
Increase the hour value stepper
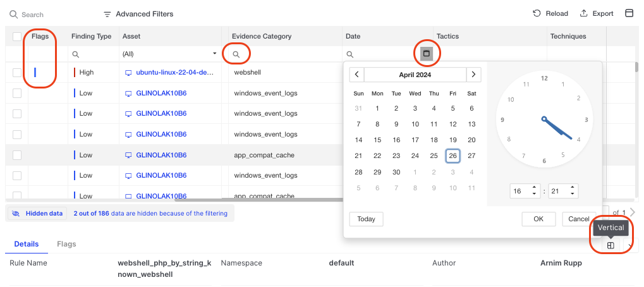(x=535, y=188)
